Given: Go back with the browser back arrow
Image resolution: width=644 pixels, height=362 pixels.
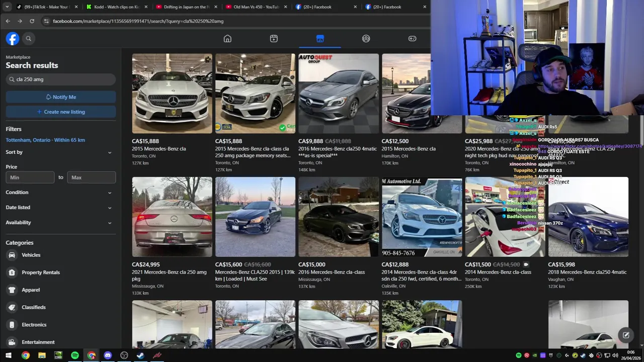Looking at the screenshot, I should pos(8,21).
